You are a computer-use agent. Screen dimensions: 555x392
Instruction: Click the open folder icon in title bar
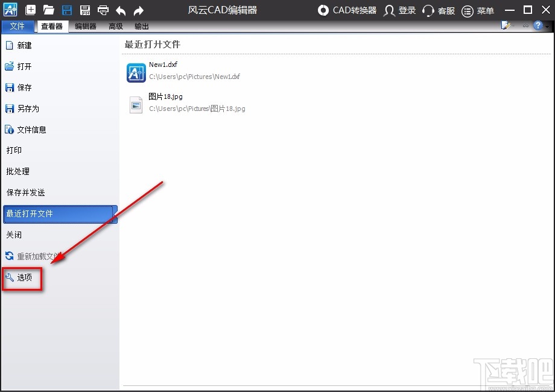(x=49, y=10)
